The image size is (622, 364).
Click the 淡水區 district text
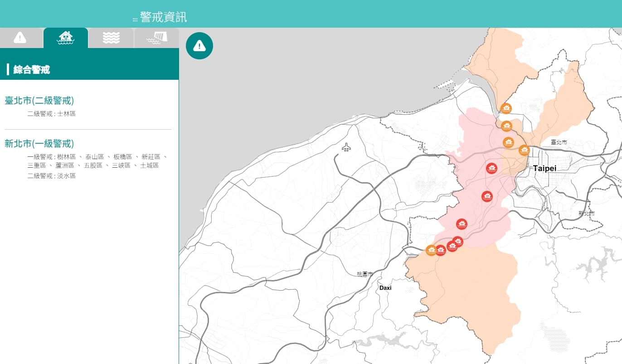tap(67, 176)
